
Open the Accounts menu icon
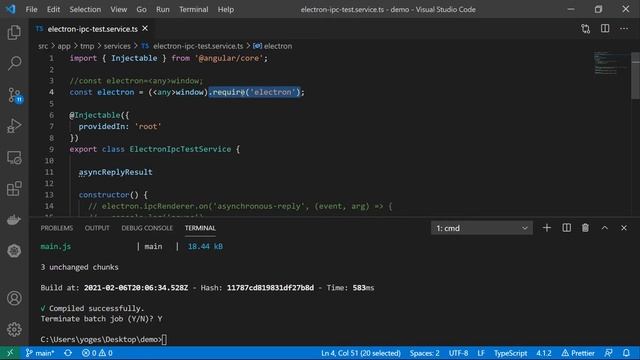click(14, 298)
